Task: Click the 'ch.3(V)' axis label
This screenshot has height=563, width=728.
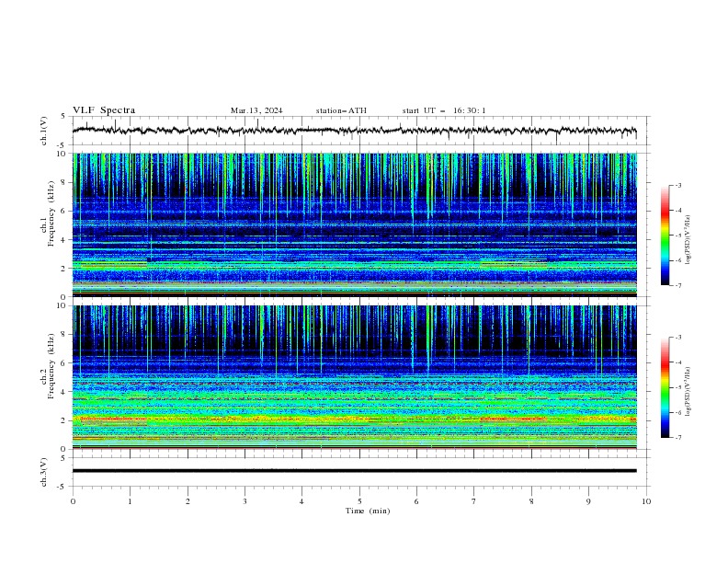Action: click(44, 472)
